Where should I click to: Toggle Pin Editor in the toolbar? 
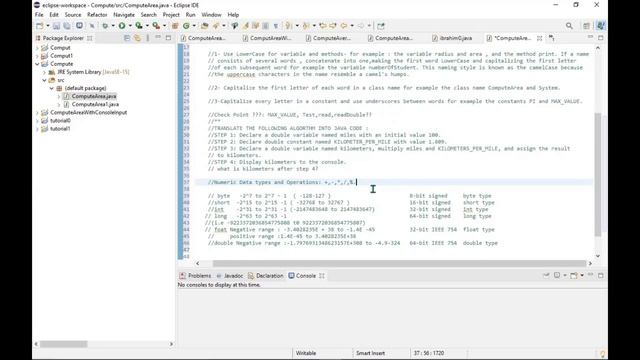click(x=381, y=26)
